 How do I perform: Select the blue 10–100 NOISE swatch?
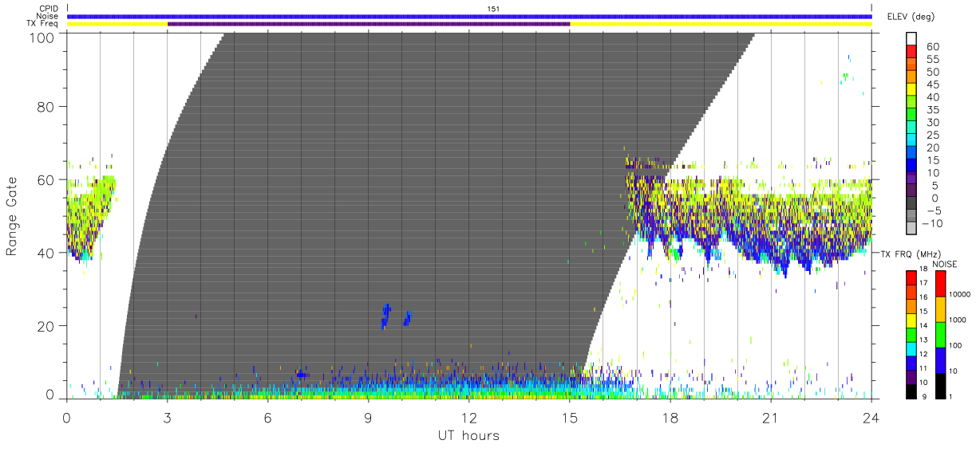pyautogui.click(x=940, y=360)
